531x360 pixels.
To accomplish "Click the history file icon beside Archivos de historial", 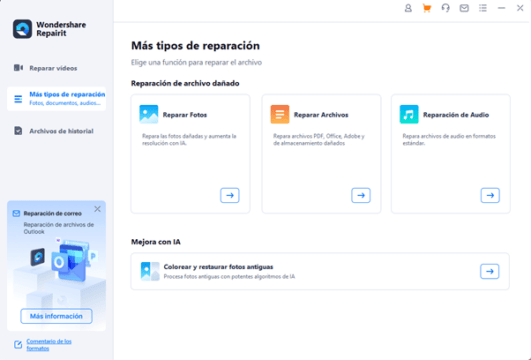I will (18, 131).
